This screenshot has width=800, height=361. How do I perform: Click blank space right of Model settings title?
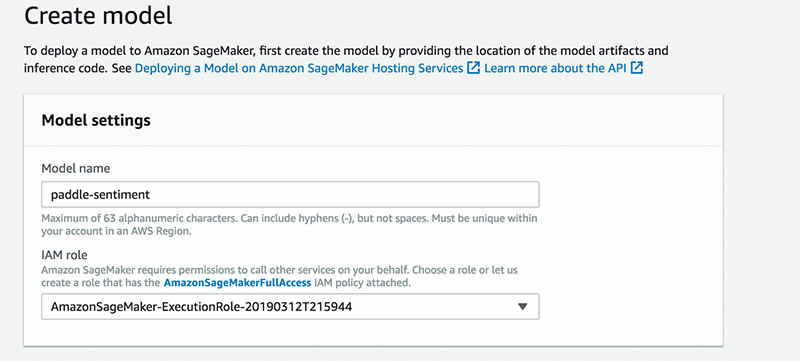pos(434,120)
